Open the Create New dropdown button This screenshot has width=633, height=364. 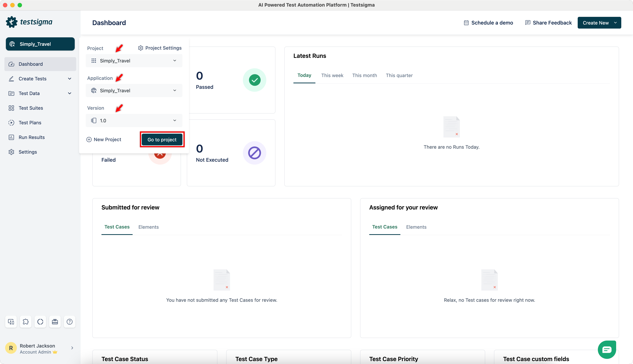point(599,23)
